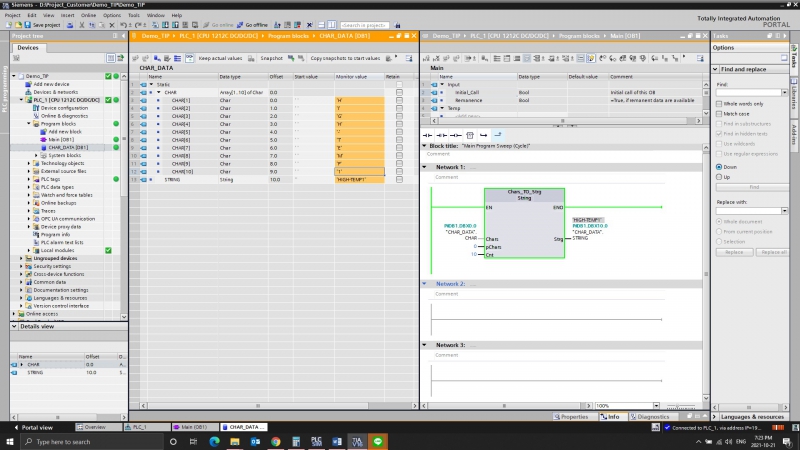
Task: Switch to Portal view
Action: [x=34, y=427]
